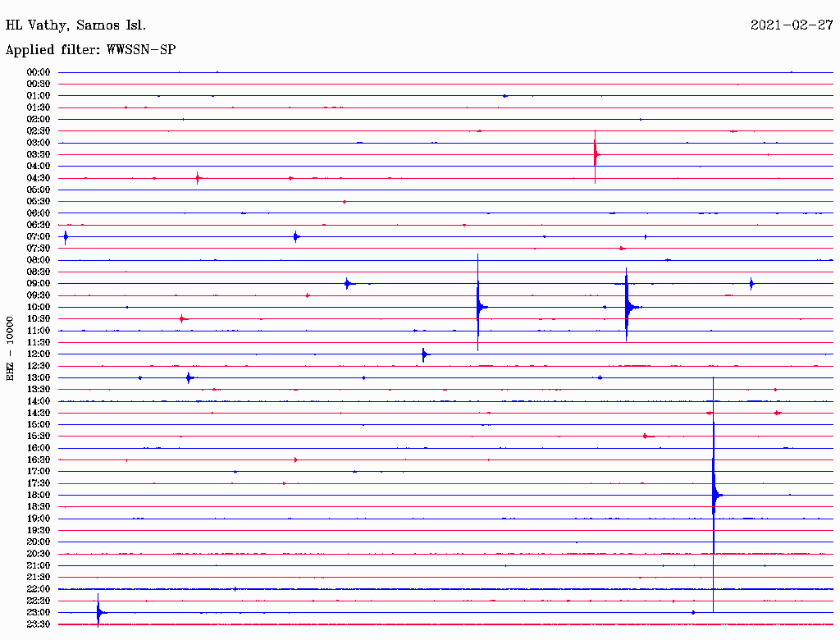Select the 14:00 time label
840x640 pixels.
coord(38,401)
